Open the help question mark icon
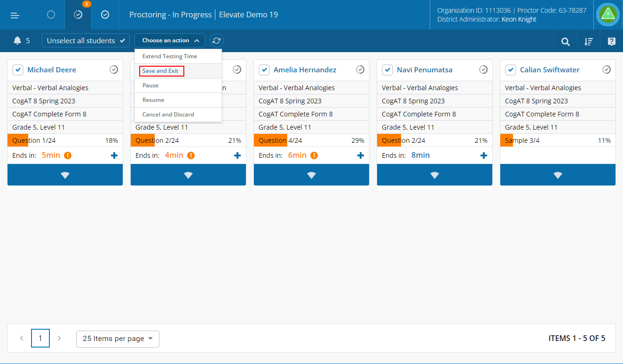This screenshot has width=623, height=364. pyautogui.click(x=611, y=41)
